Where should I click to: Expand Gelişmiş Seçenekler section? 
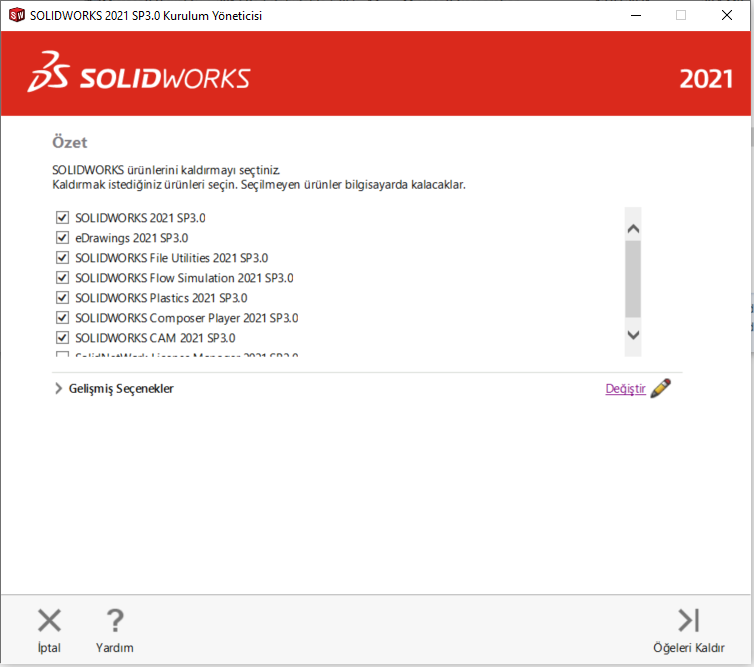(58, 389)
